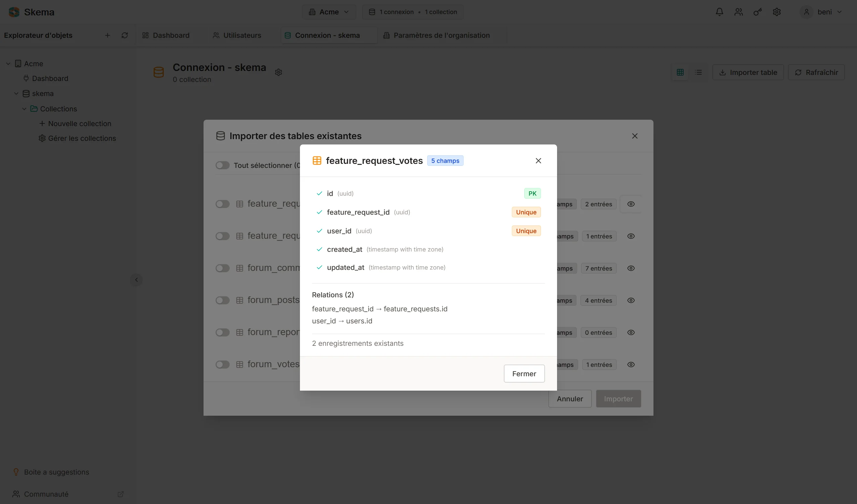Click the Importer table button

748,72
